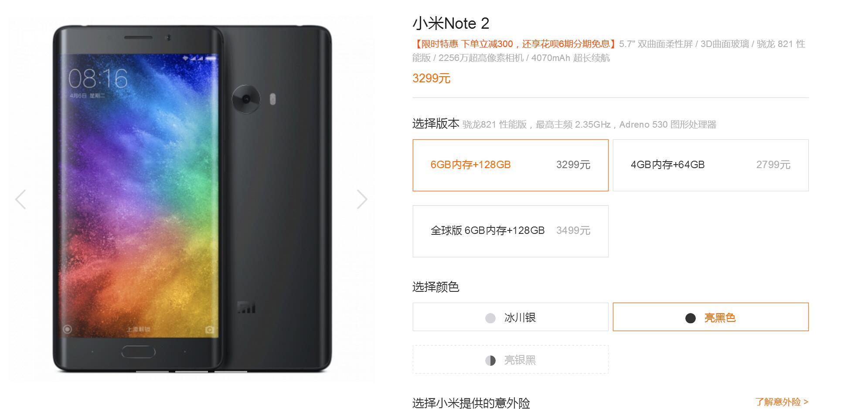
Task: Open the 了解意外险 link
Action: 782,402
